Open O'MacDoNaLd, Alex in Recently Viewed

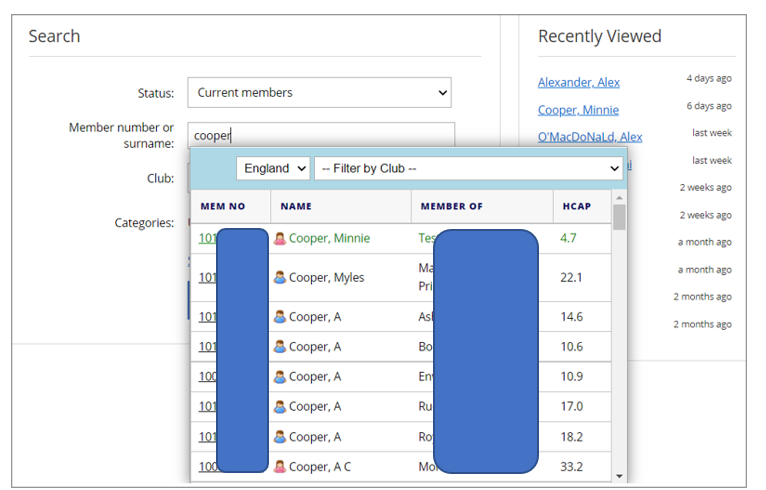(590, 137)
